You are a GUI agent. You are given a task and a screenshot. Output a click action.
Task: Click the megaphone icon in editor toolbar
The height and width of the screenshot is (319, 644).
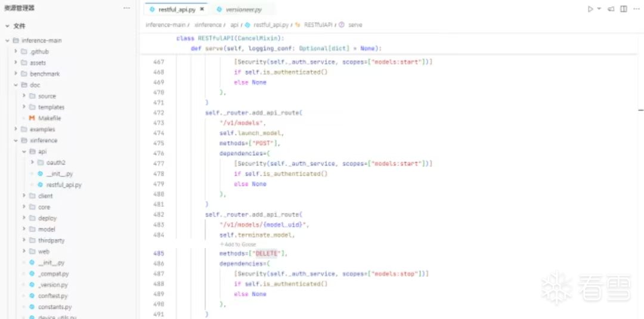click(611, 9)
